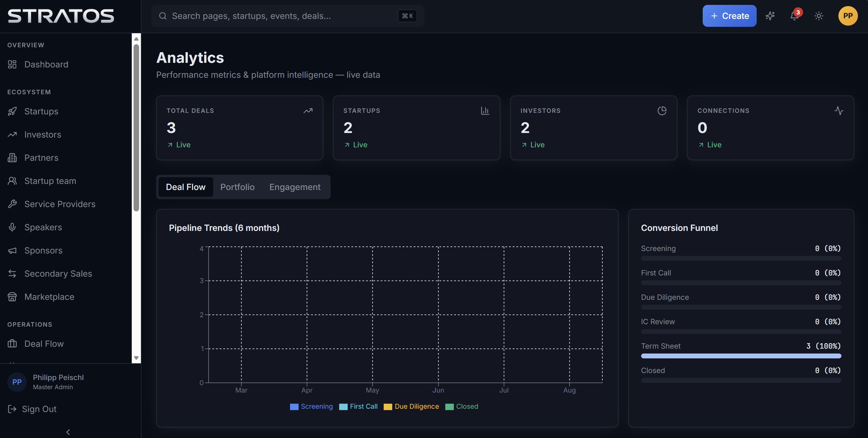Click the Sponsors megaphone icon
This screenshot has height=438, width=868.
tap(12, 251)
